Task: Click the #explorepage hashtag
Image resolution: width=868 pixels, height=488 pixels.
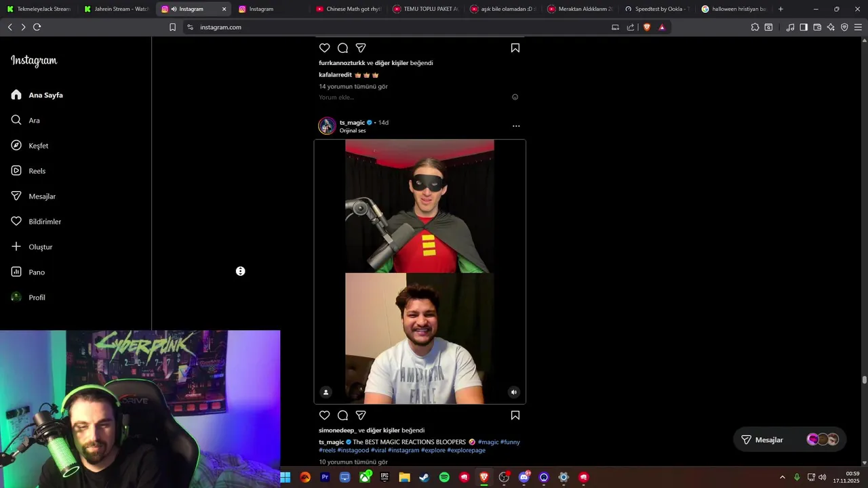Action: [x=466, y=450]
